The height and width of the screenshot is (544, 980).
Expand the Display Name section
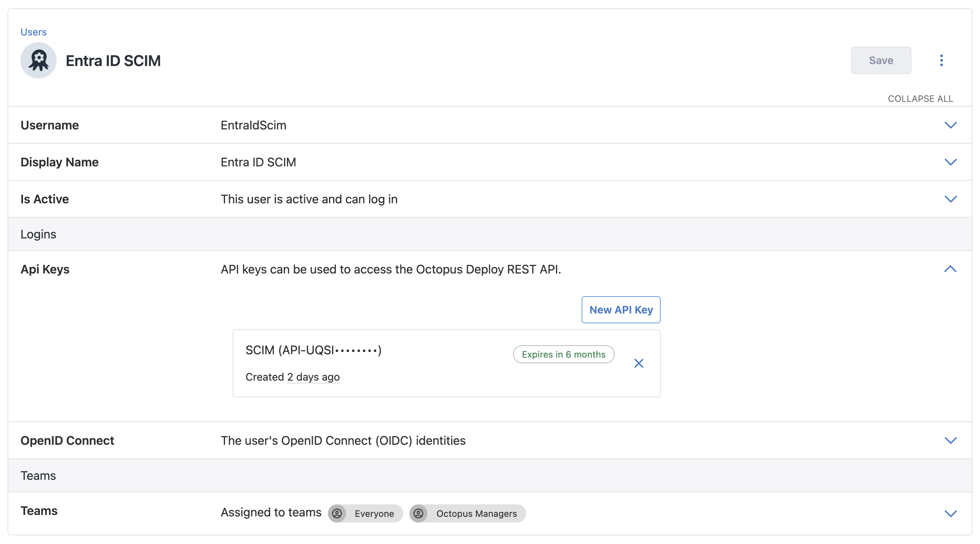pos(950,162)
